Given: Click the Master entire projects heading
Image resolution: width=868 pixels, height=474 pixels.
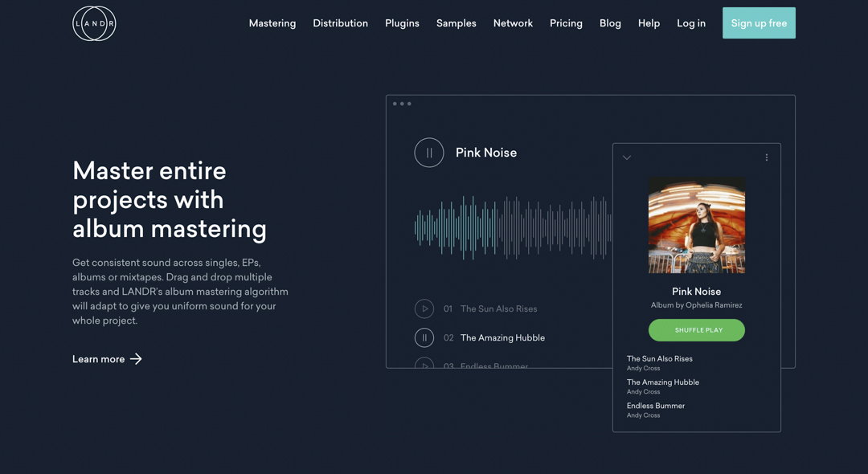Looking at the screenshot, I should click(x=170, y=200).
